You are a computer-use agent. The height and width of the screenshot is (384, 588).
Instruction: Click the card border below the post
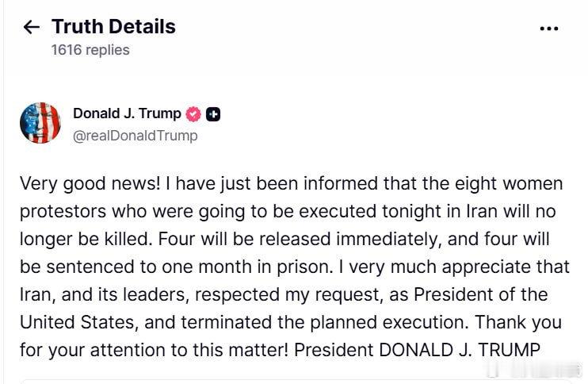click(x=293, y=381)
